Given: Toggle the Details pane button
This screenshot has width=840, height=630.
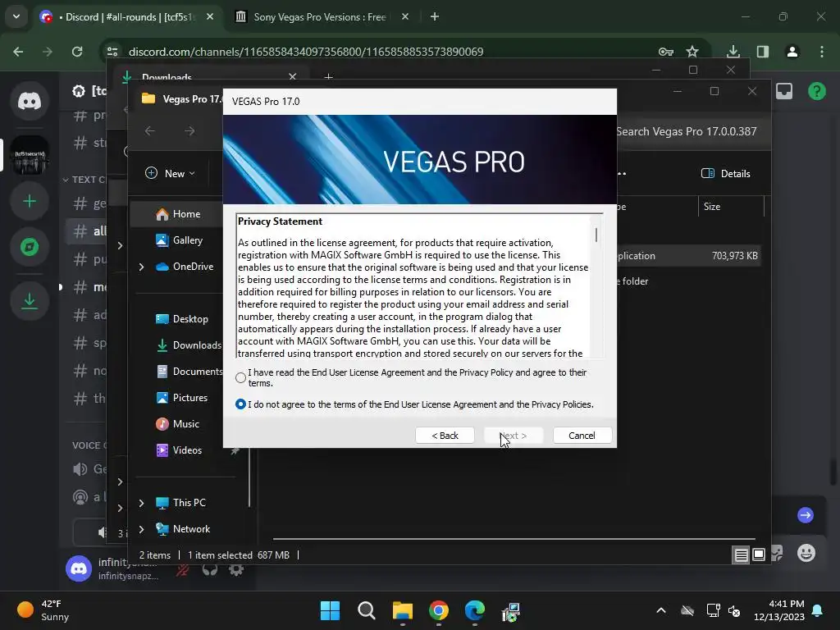Looking at the screenshot, I should point(726,173).
